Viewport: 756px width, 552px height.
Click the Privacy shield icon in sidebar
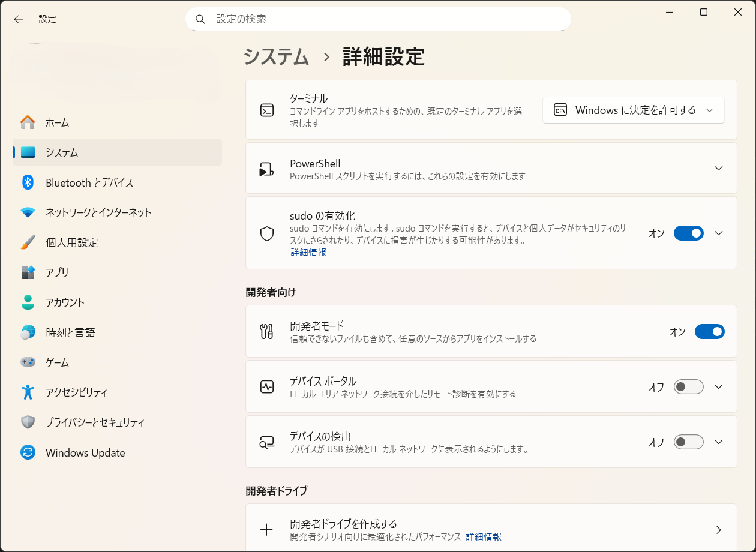(x=28, y=422)
